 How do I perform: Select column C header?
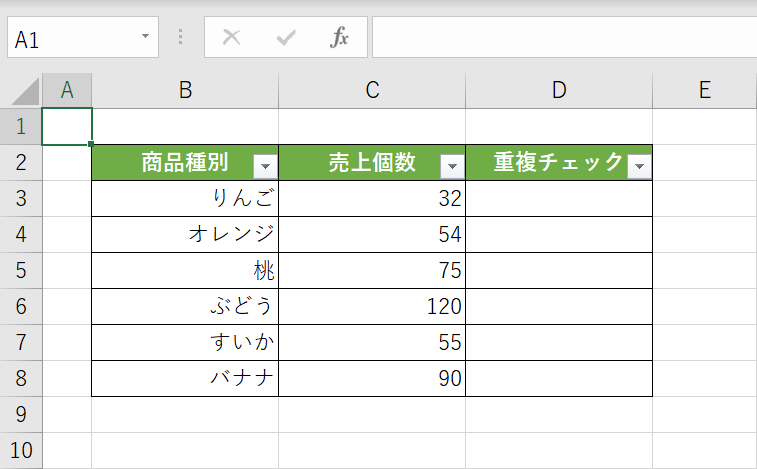[x=372, y=90]
